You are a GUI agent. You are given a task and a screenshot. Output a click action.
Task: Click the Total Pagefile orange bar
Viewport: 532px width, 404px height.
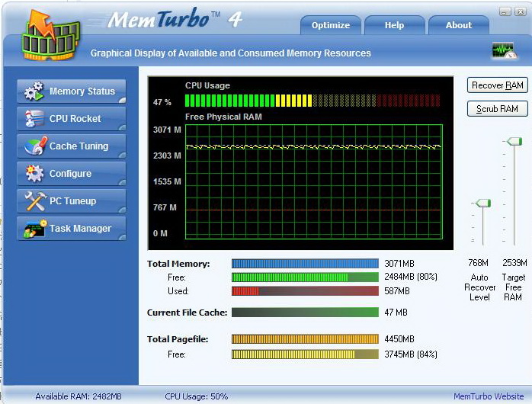(305, 339)
